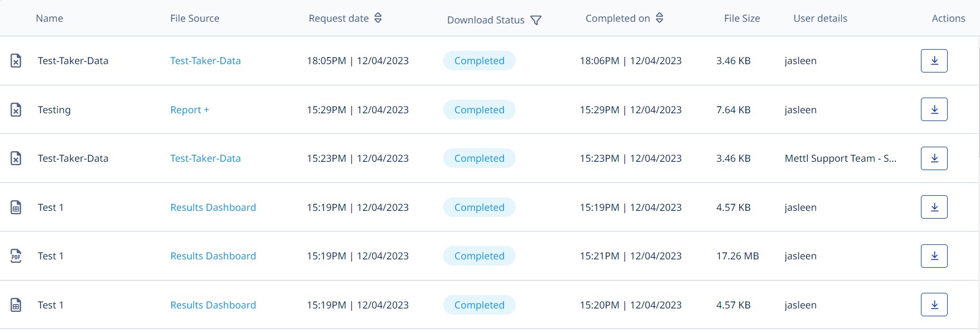Click the Excel icon on the Mettl Support row

point(16,158)
